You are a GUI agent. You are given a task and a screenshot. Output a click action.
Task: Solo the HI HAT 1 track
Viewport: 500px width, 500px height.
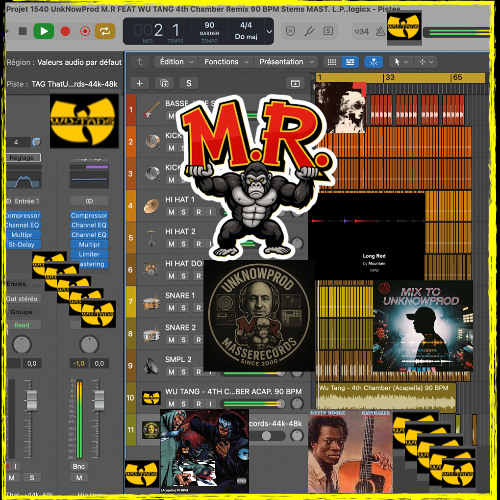tap(183, 212)
